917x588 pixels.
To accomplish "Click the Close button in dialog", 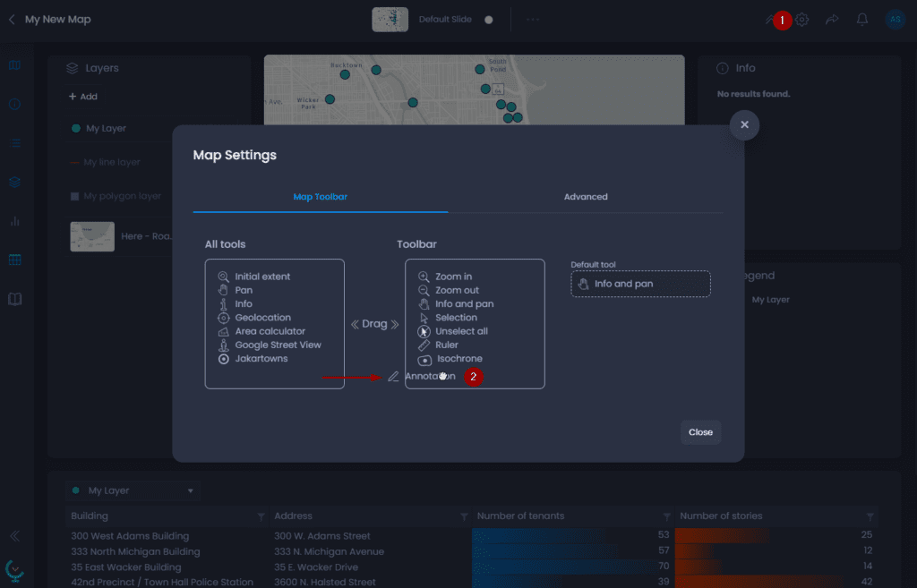I will click(700, 432).
